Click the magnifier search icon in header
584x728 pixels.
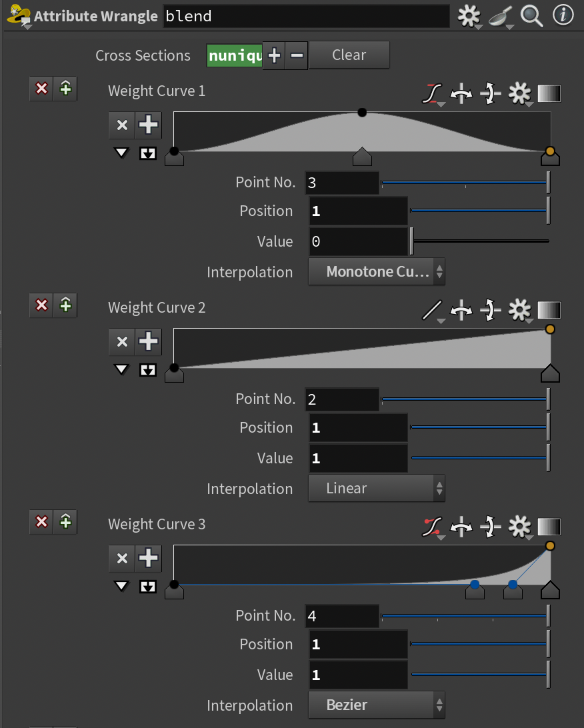tap(531, 16)
